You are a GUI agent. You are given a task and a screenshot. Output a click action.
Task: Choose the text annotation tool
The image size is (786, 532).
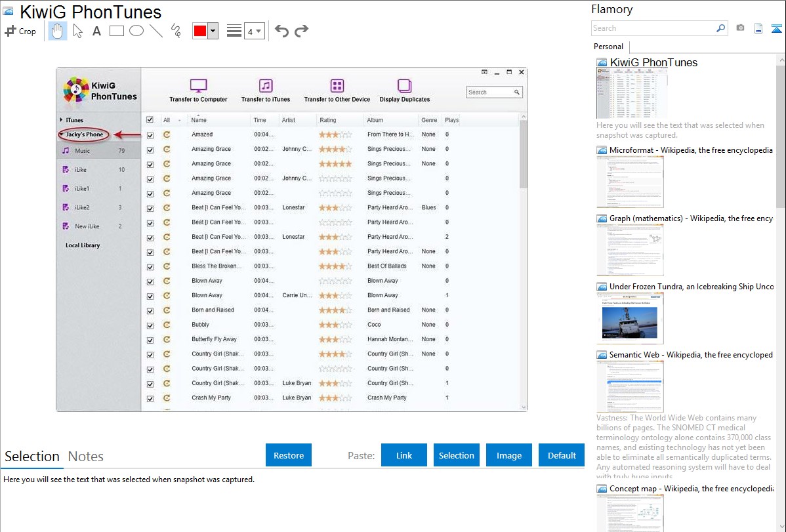click(96, 31)
